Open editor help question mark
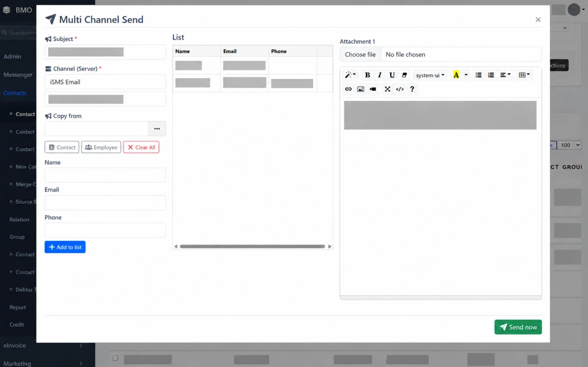The height and width of the screenshot is (367, 588). 412,89
